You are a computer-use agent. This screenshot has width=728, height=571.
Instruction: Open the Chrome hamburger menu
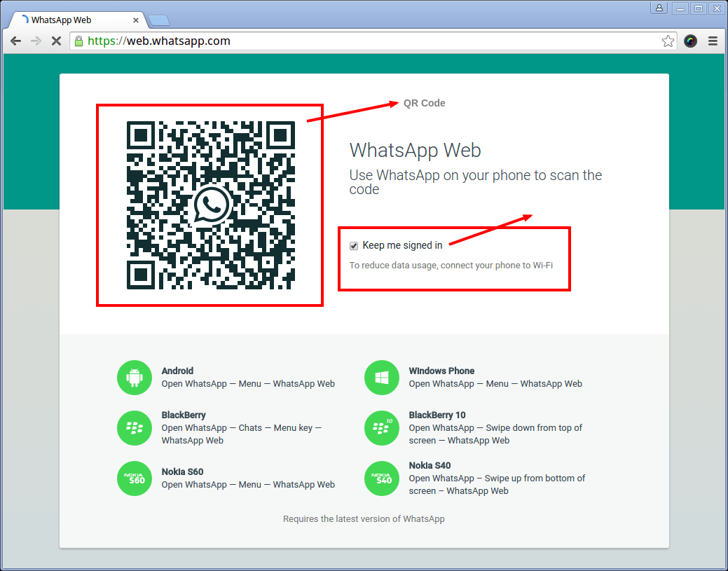(713, 41)
